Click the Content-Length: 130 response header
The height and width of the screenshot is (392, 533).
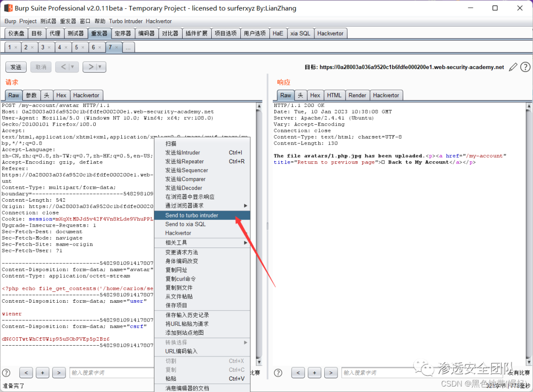point(305,143)
